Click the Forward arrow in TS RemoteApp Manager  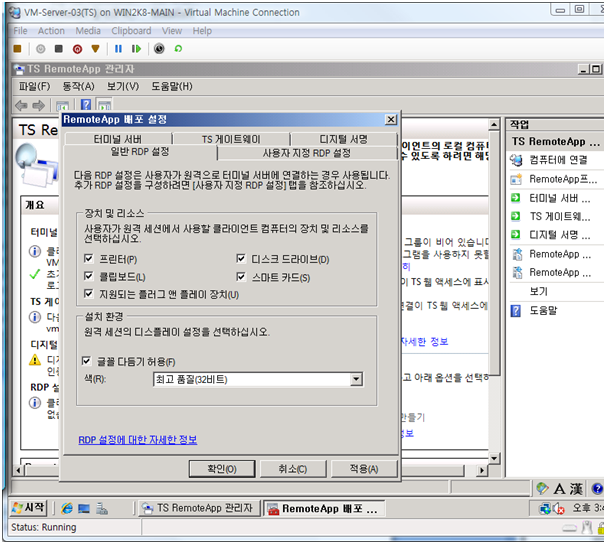coord(38,105)
